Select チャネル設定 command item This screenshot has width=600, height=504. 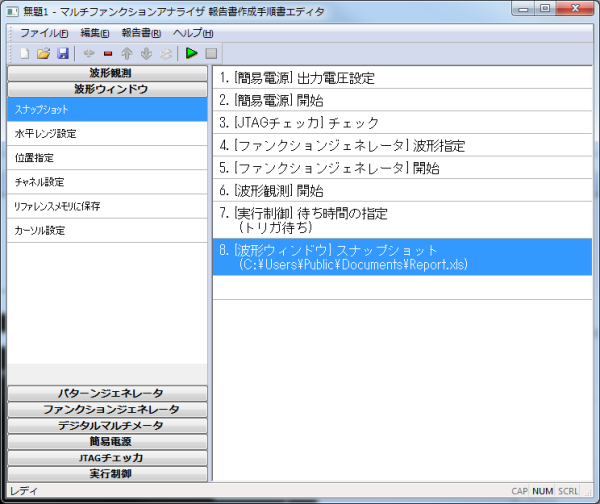(107, 182)
